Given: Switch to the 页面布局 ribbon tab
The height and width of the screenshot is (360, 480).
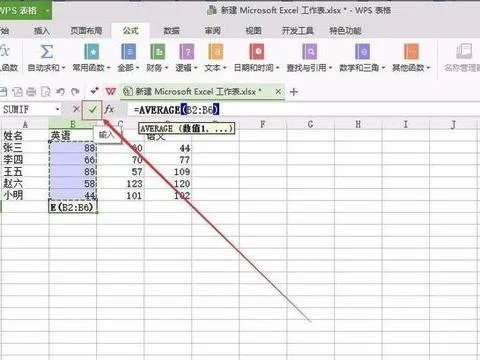Looking at the screenshot, I should [86, 31].
